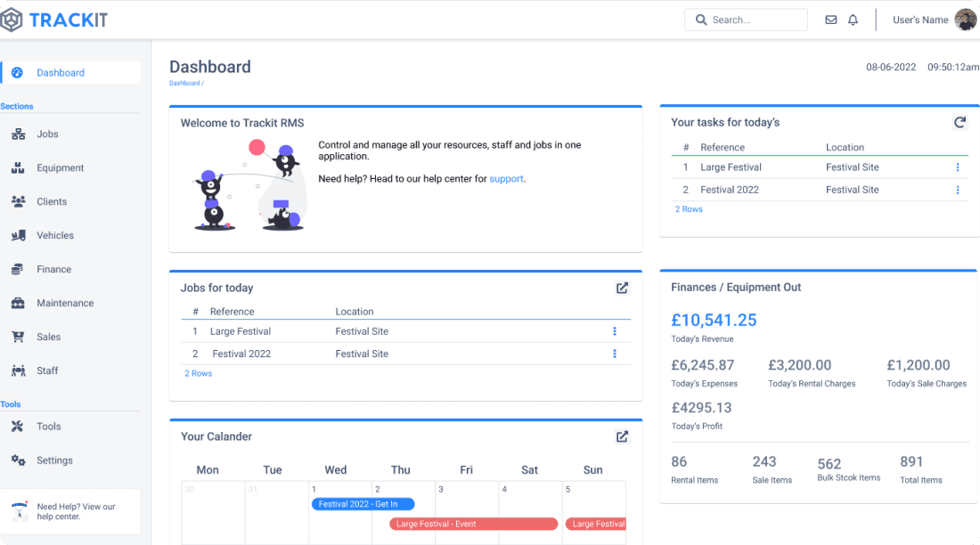Expand Large Festival job row menu
Screen dimensions: 980x545
pyautogui.click(x=614, y=331)
